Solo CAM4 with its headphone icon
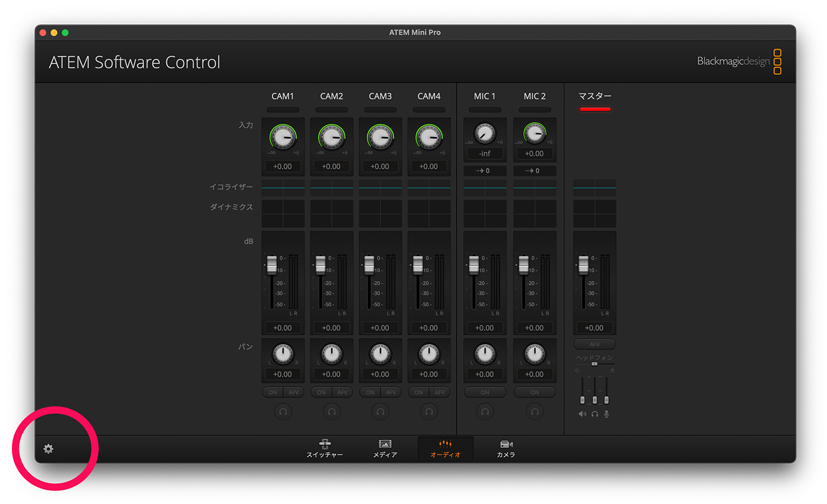The width and height of the screenshot is (827, 504). coord(429,411)
